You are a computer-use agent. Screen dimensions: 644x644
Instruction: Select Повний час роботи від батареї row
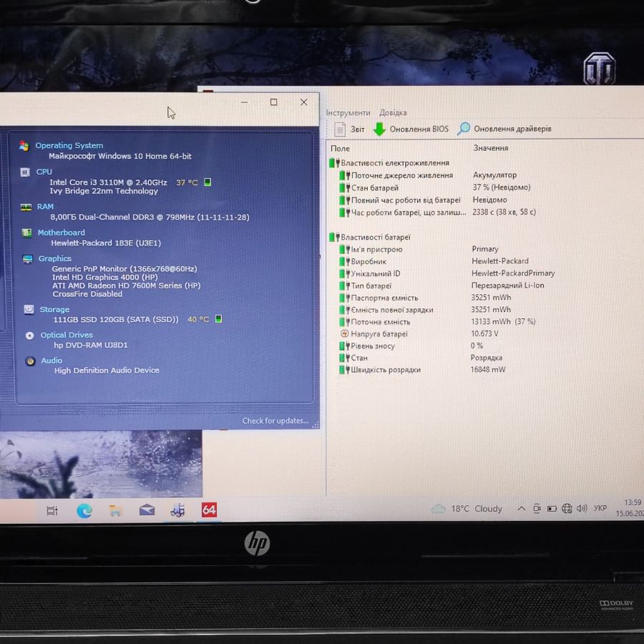click(x=423, y=200)
